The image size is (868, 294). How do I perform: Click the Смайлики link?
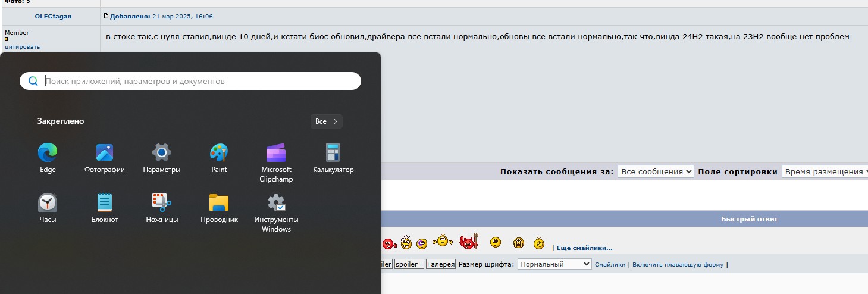(610, 264)
